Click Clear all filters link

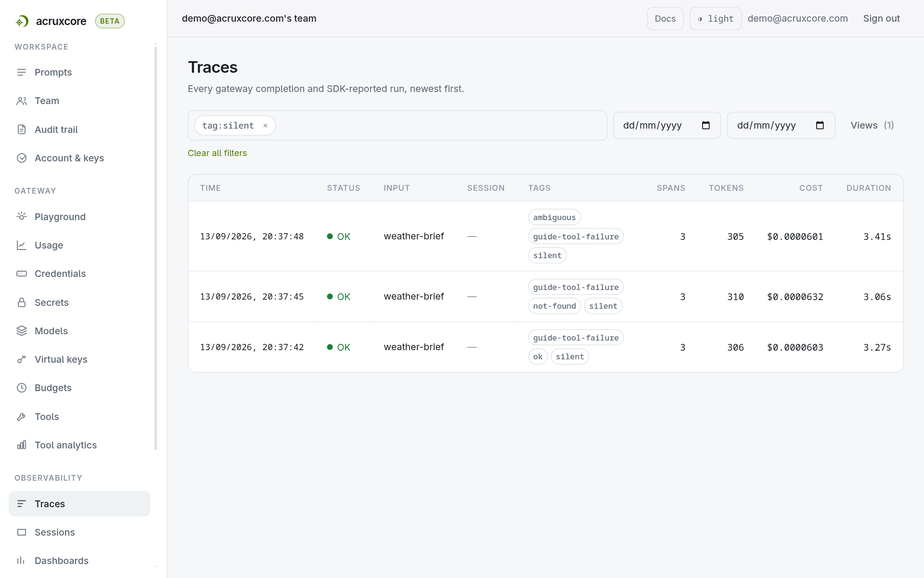[217, 153]
